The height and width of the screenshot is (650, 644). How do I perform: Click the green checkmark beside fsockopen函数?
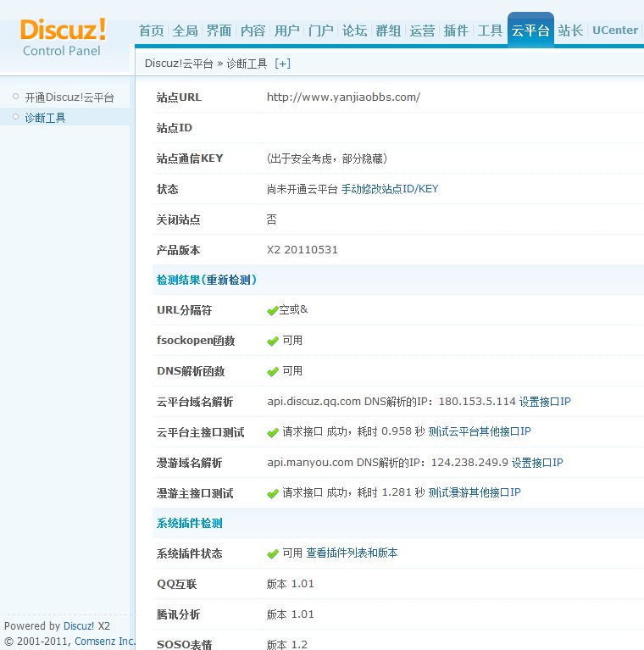coord(273,342)
